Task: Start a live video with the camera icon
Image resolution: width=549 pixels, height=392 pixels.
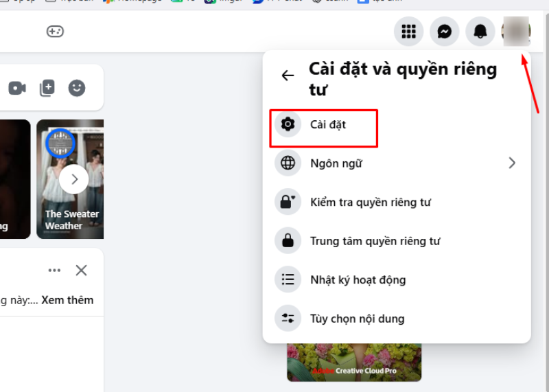Action: 17,88
